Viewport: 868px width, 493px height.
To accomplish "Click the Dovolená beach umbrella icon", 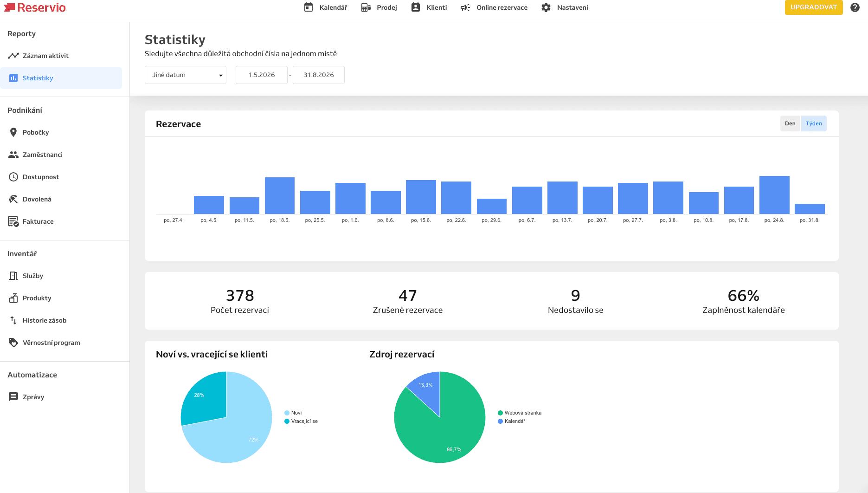I will [x=13, y=199].
